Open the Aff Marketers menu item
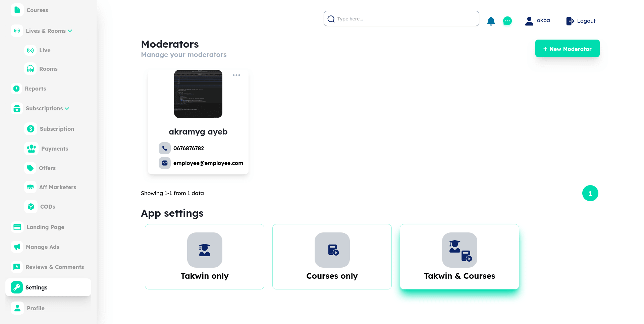644x324 pixels. [58, 187]
